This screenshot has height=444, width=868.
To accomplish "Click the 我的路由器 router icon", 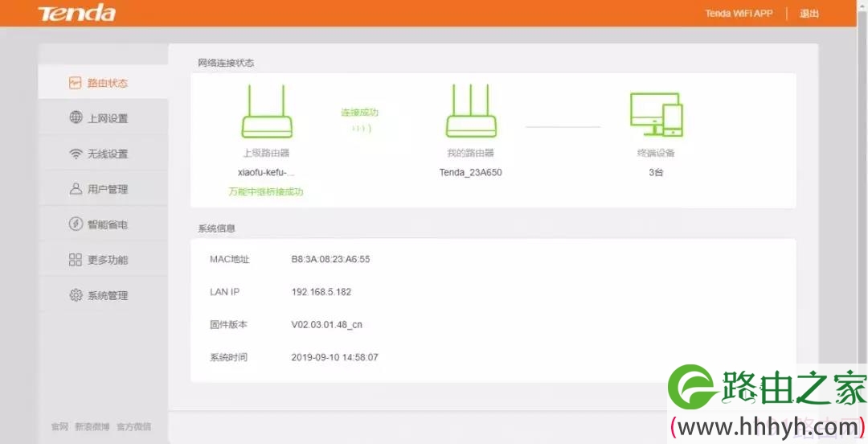I will coord(471,110).
